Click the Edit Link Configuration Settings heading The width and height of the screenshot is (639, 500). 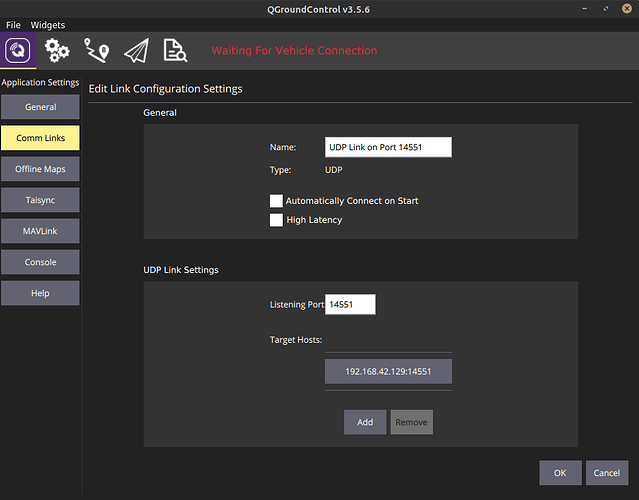[x=165, y=89]
